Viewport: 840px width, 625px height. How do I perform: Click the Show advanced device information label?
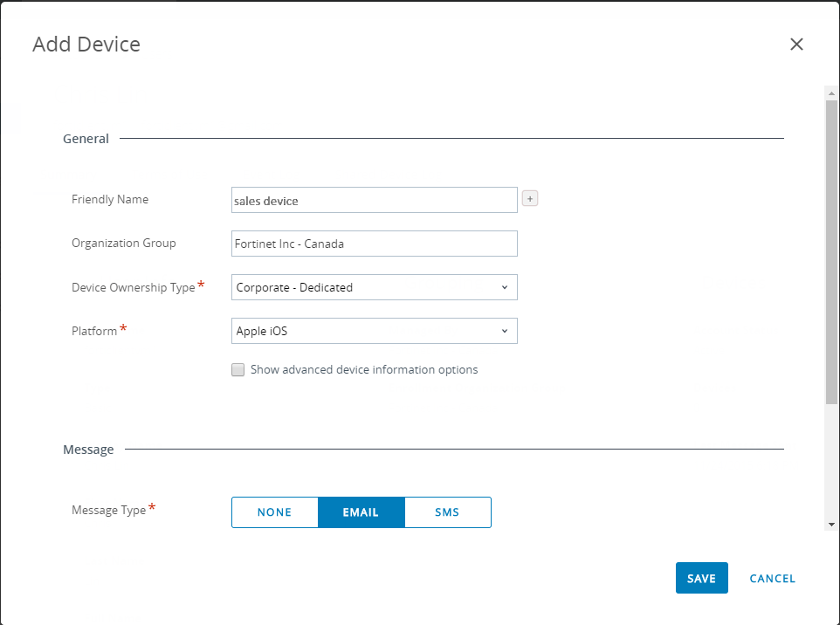coord(364,370)
